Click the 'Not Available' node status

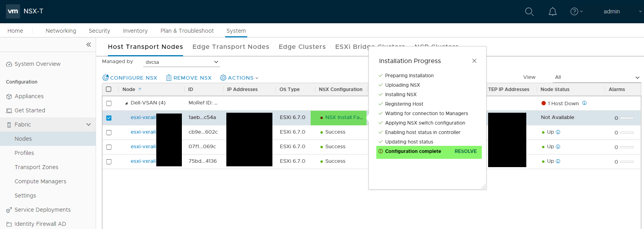pos(557,117)
